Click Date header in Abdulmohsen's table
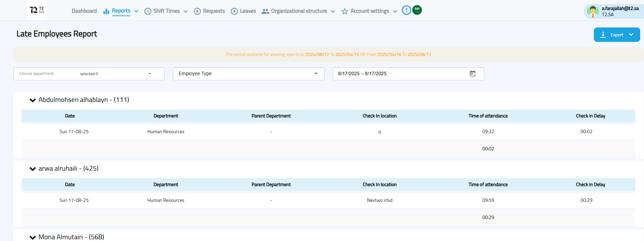644x241 pixels. click(70, 116)
